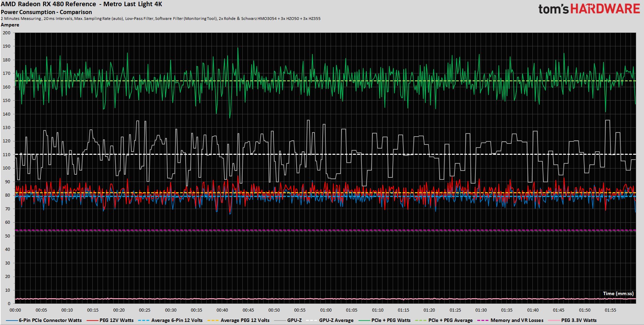Select the '01:10' time axis label
This screenshot has height=325, width=644.
coord(378,310)
